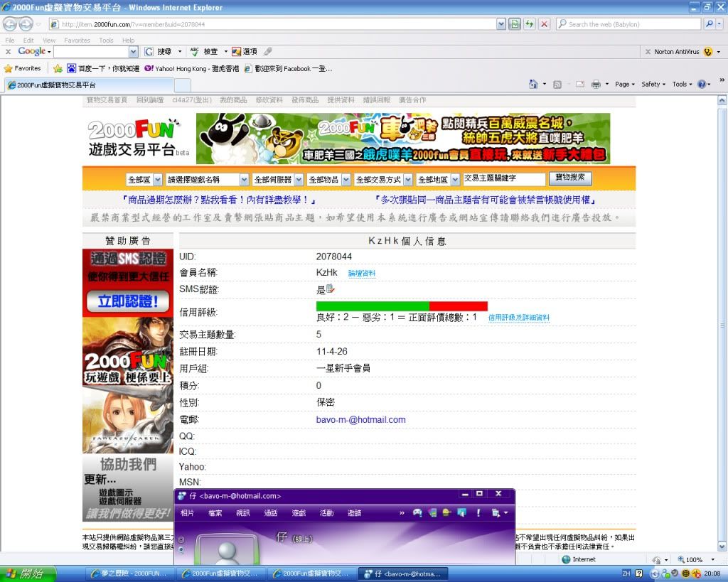
Task: Open the 全部區 dropdown
Action: 144,180
